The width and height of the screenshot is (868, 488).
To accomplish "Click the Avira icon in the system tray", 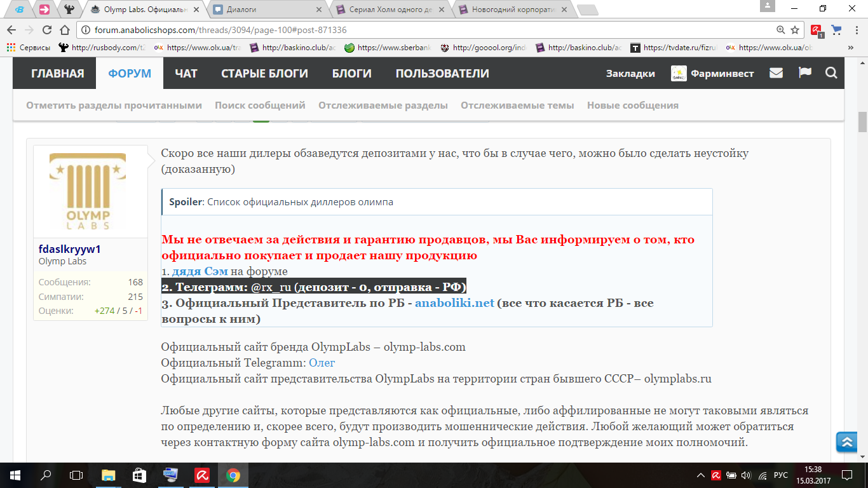I will tap(717, 475).
